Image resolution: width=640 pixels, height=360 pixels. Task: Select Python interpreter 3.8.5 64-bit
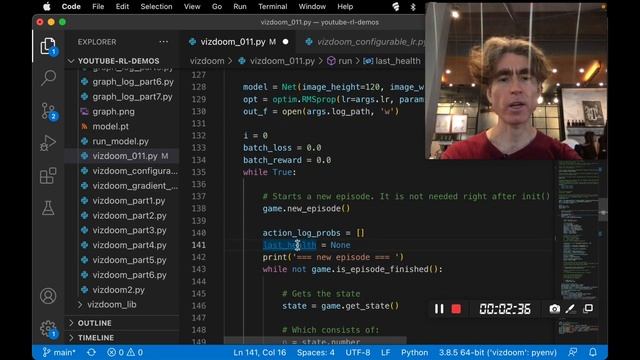pos(498,352)
